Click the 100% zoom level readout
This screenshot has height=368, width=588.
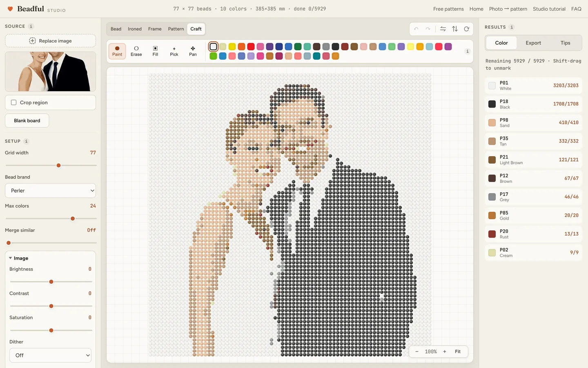coord(431,352)
